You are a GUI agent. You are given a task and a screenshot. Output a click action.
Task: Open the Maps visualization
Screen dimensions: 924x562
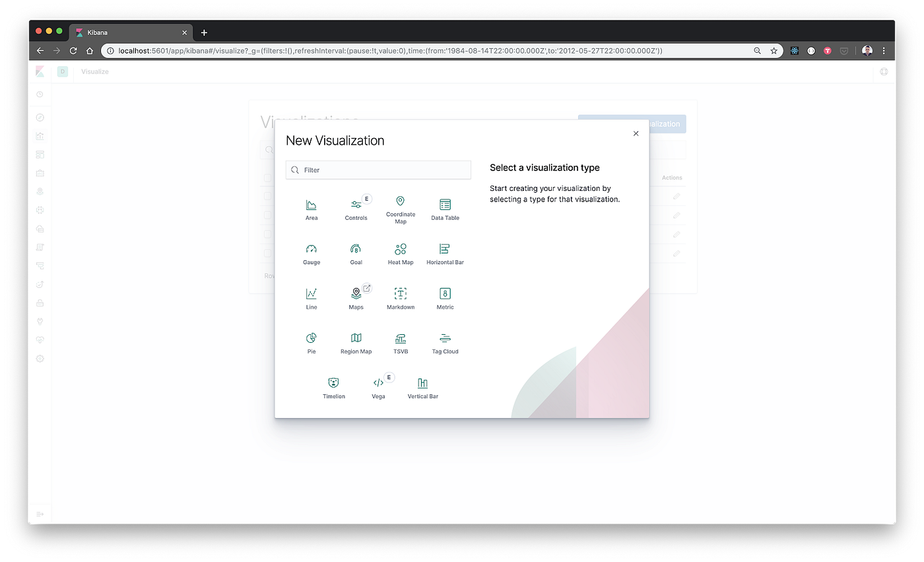pos(356,299)
